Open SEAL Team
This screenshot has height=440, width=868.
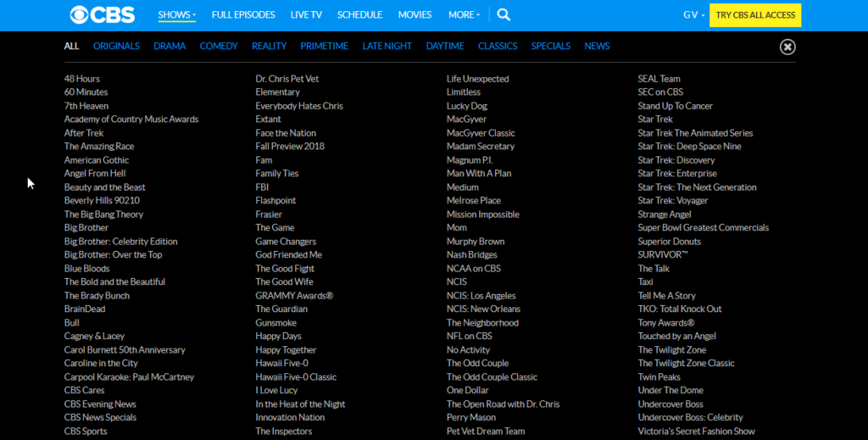[659, 79]
